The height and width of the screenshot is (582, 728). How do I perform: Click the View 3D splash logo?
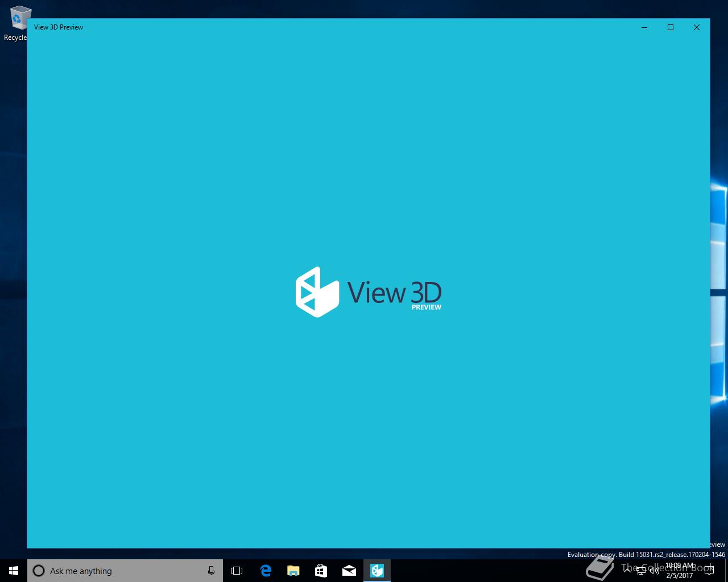[x=369, y=292]
